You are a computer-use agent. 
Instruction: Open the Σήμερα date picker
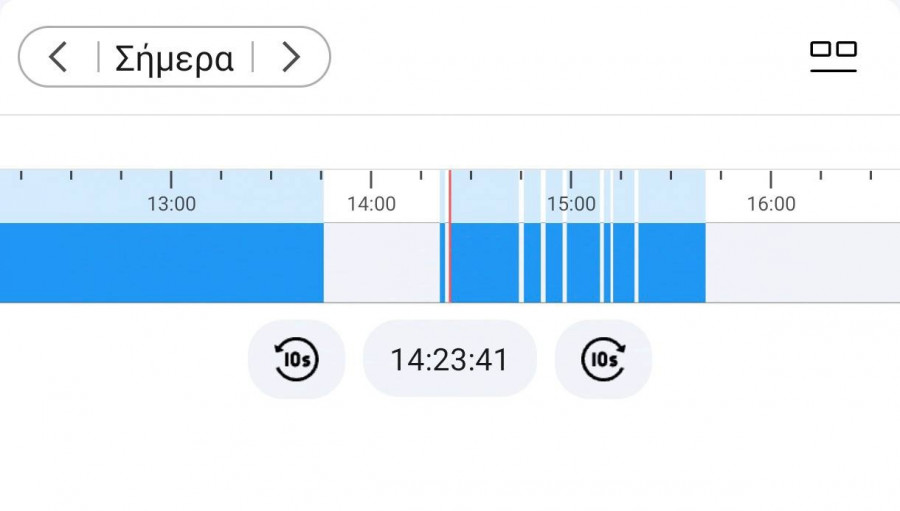click(174, 57)
